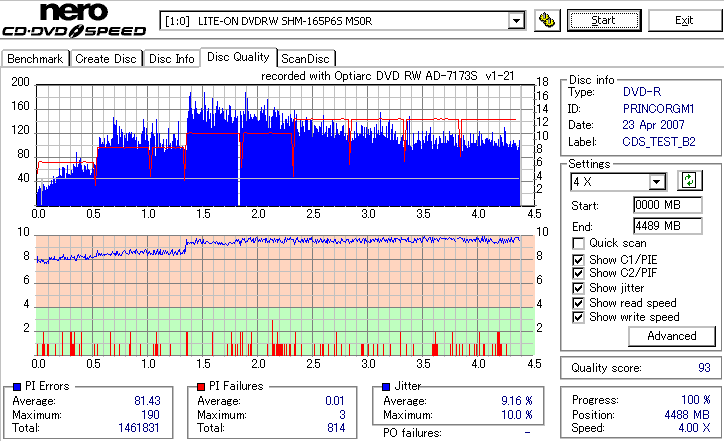
Task: Click the PI Errors average 81.43
Action: pos(147,401)
